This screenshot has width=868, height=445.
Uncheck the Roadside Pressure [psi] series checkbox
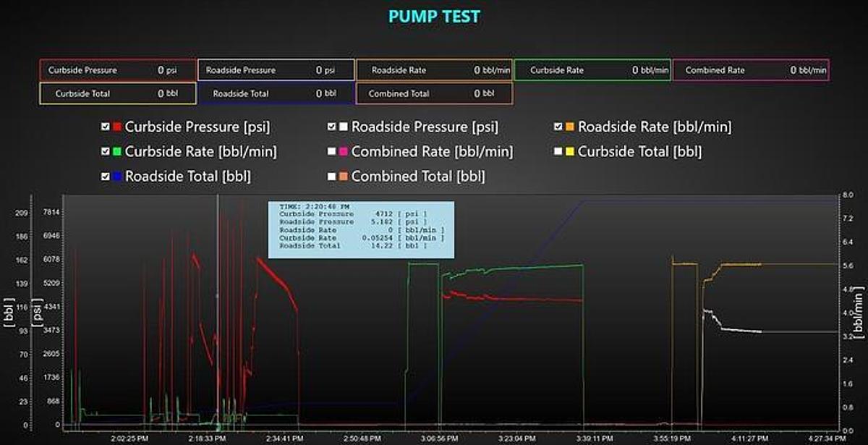(x=332, y=127)
